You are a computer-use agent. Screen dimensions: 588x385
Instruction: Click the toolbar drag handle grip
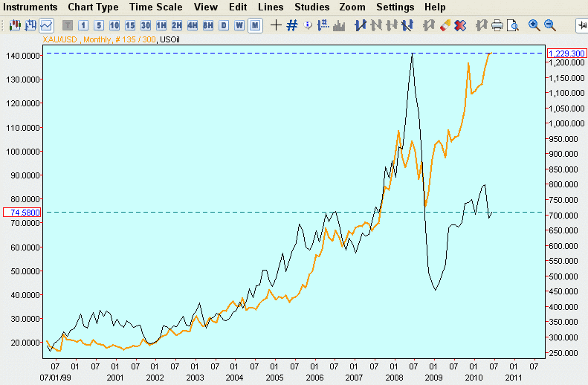point(3,25)
